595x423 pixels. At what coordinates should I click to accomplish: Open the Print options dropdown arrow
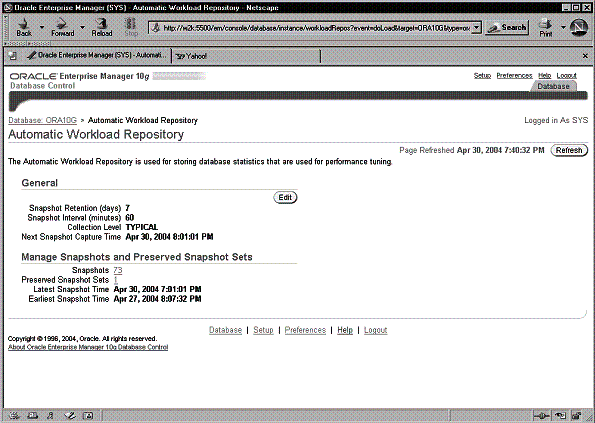(x=563, y=27)
